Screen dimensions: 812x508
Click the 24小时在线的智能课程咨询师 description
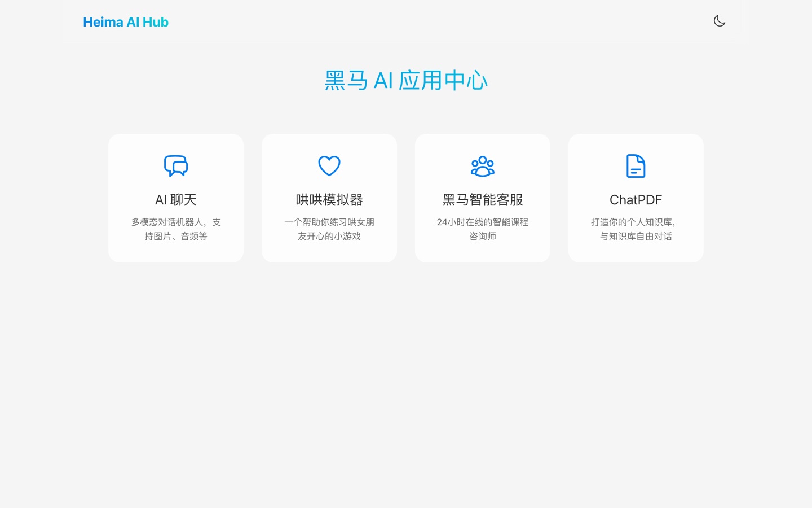tap(483, 229)
